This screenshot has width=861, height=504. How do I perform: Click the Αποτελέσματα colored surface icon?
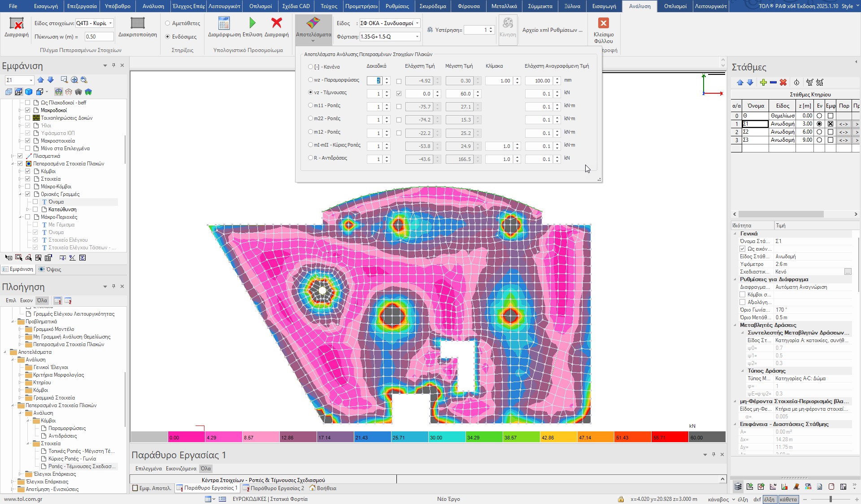tap(313, 23)
